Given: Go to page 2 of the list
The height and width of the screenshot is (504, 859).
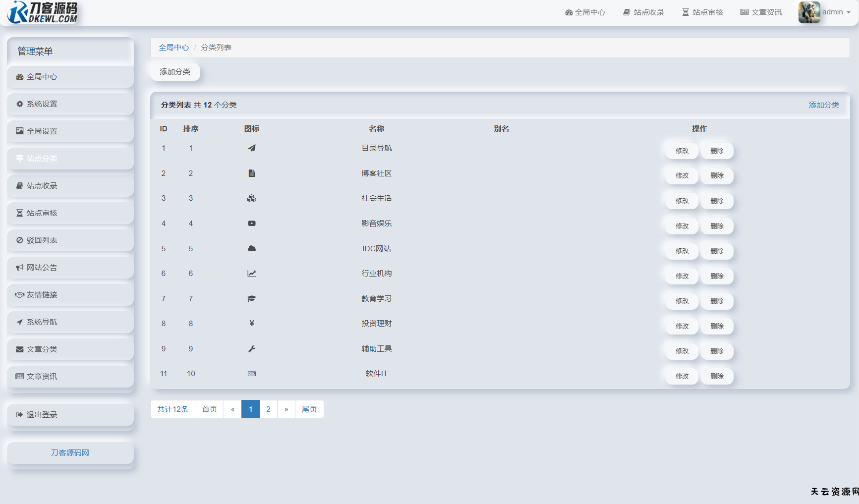Looking at the screenshot, I should 268,409.
